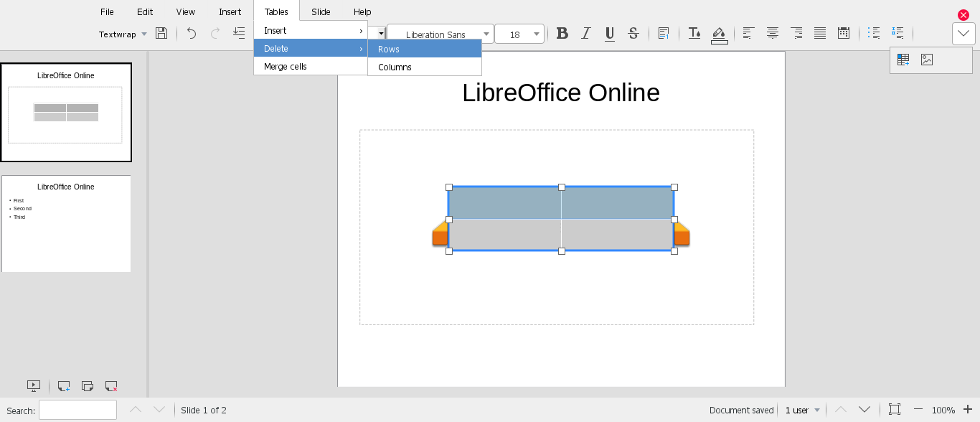Open the Textwrap dropdown
The image size is (980, 422).
coord(123,34)
